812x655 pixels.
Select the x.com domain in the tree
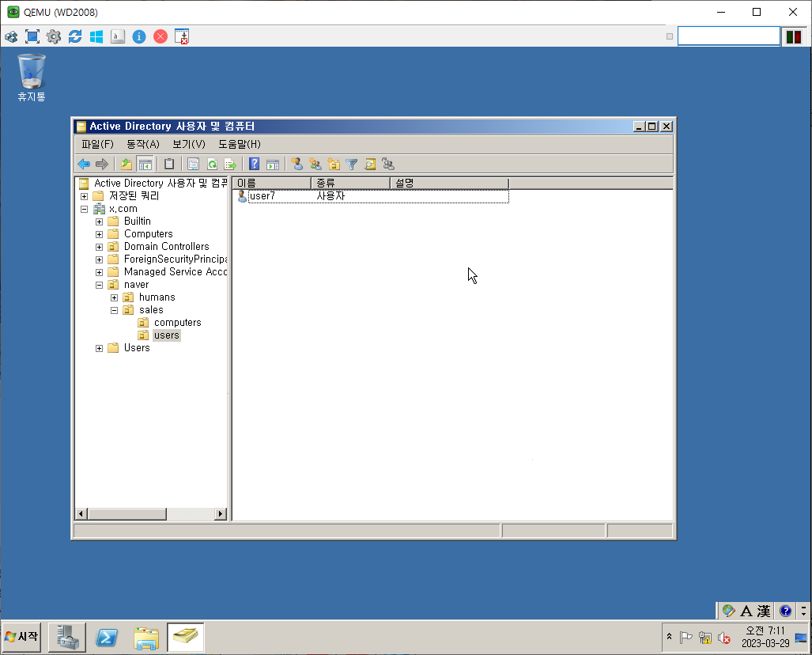(x=123, y=209)
